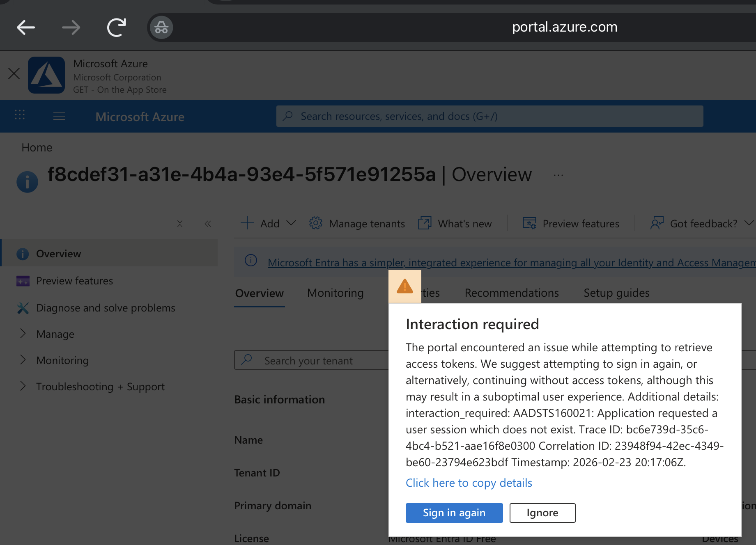Click here to copy details link

(469, 483)
